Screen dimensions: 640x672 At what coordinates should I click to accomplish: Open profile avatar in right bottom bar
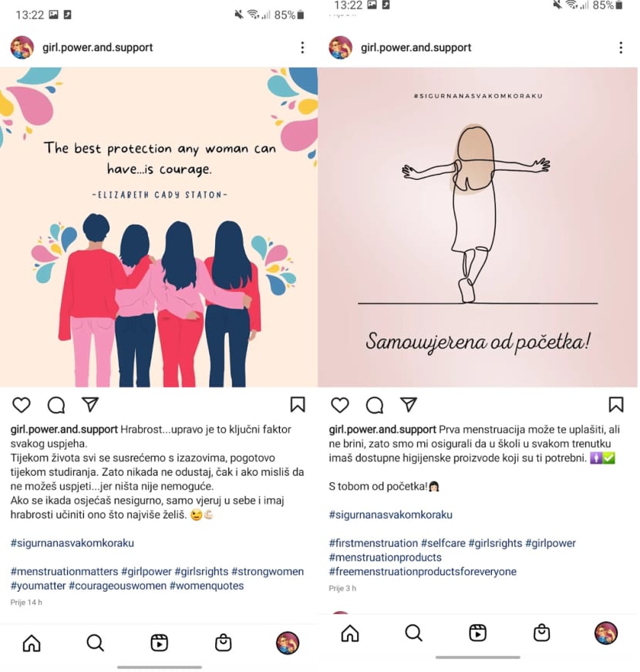pos(606,633)
